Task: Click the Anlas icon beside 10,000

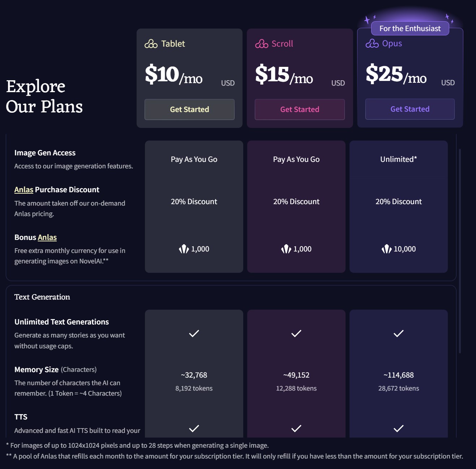Action: point(386,249)
